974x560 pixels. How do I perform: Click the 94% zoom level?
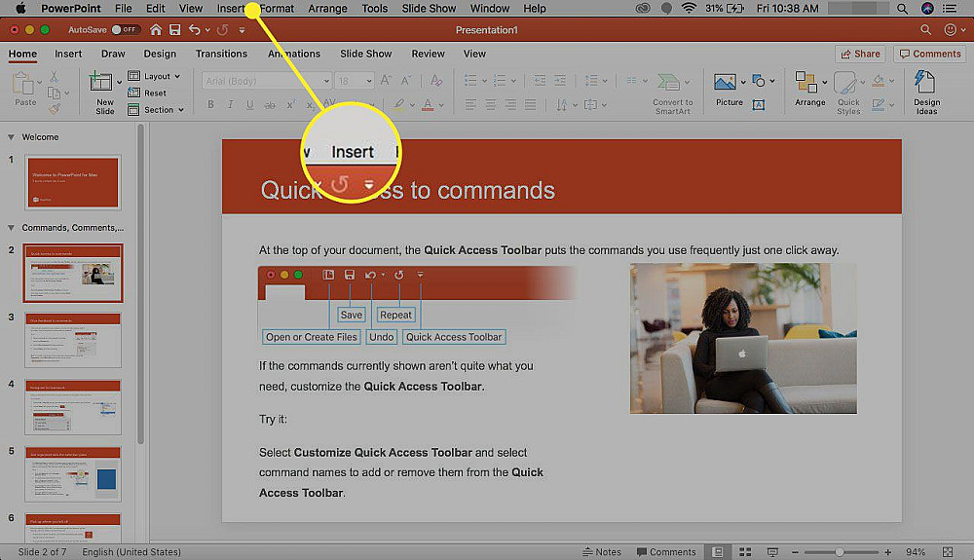(x=916, y=552)
